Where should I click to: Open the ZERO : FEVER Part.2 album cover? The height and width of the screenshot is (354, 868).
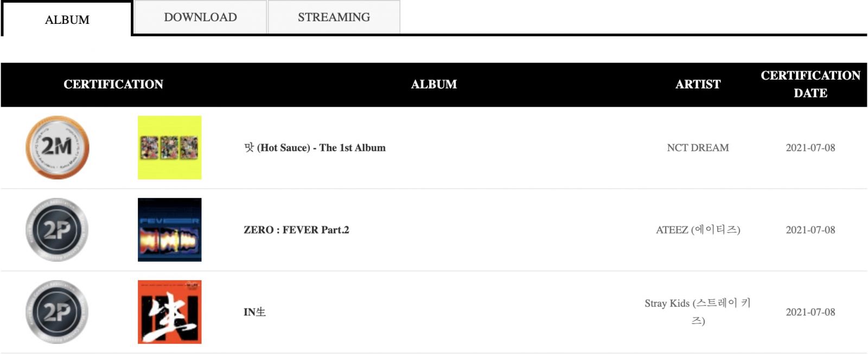170,230
